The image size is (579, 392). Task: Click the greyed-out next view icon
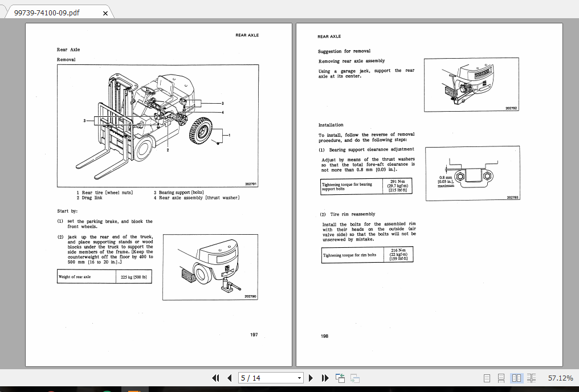point(354,378)
